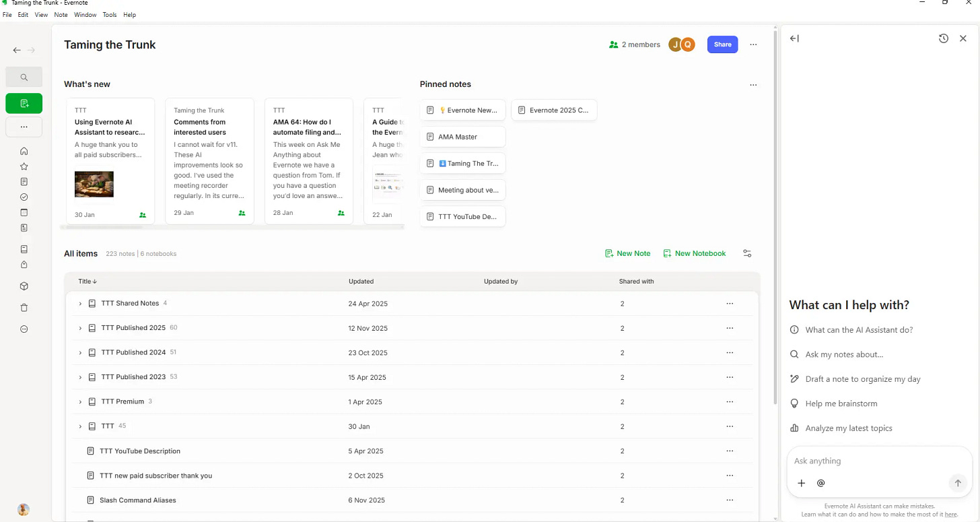Expand the TTT Published 2024 notebook
The image size is (980, 522).
pos(80,353)
